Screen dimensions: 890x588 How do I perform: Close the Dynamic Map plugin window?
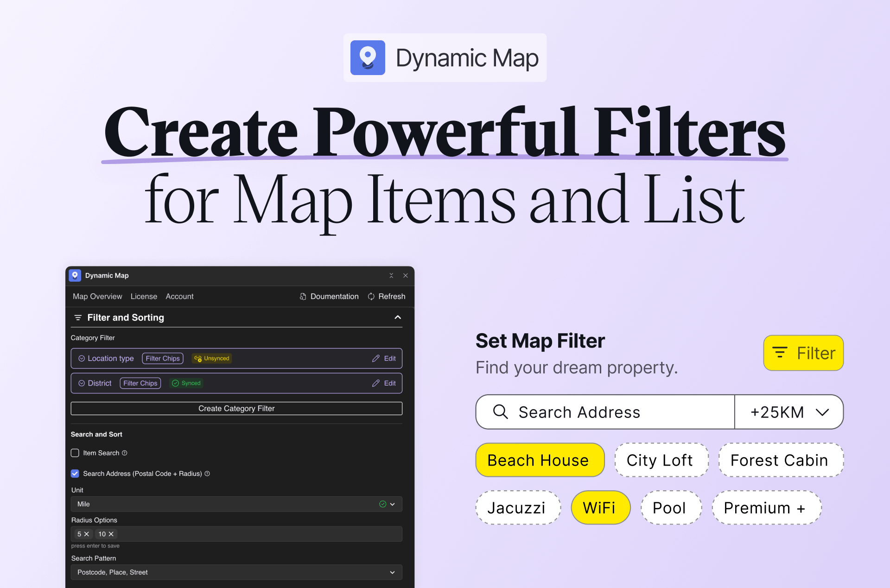[406, 275]
